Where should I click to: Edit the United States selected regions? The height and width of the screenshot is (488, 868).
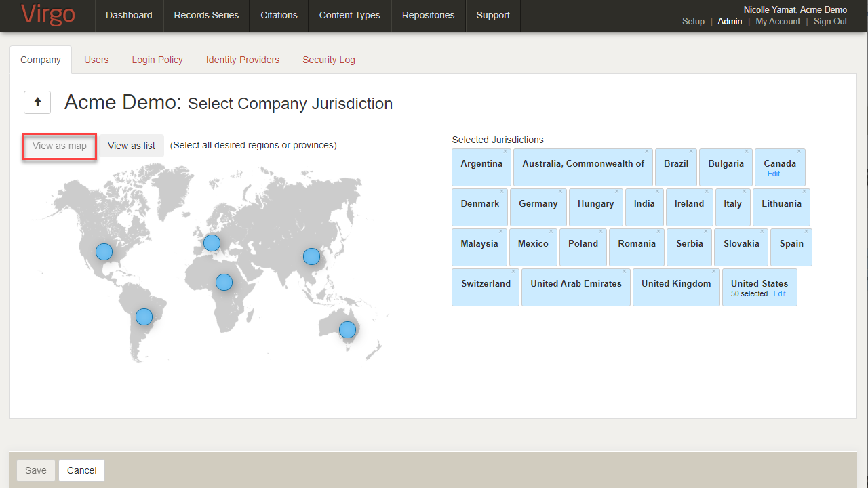780,294
